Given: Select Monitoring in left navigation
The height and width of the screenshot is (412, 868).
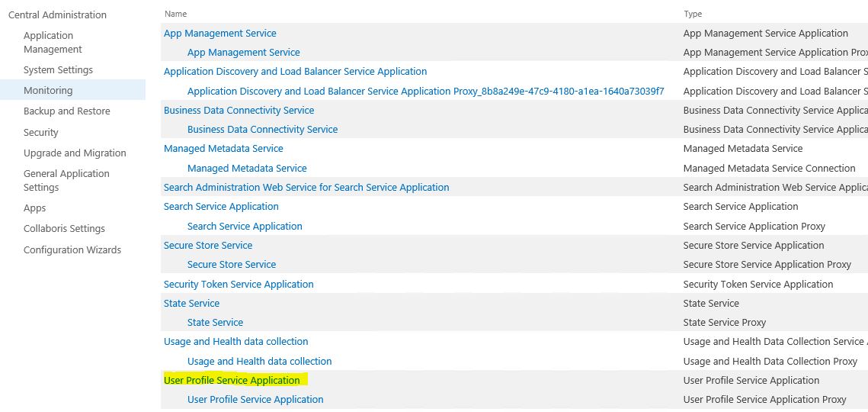Looking at the screenshot, I should point(48,90).
